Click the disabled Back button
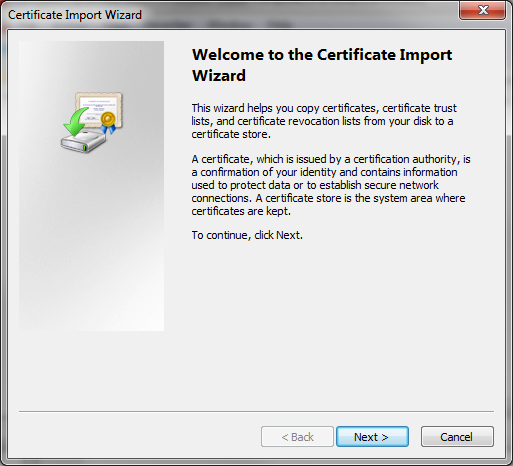The width and height of the screenshot is (513, 466). tap(297, 436)
